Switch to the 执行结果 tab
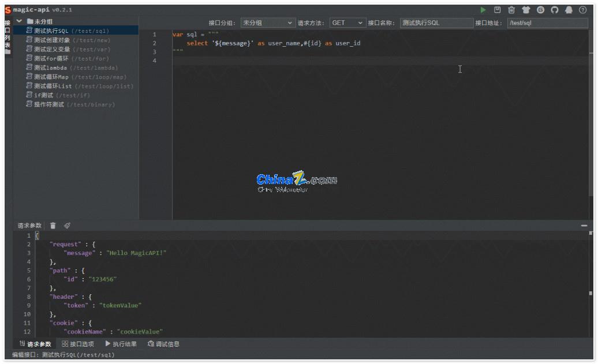Viewport: 598px width, 364px height. pos(121,344)
